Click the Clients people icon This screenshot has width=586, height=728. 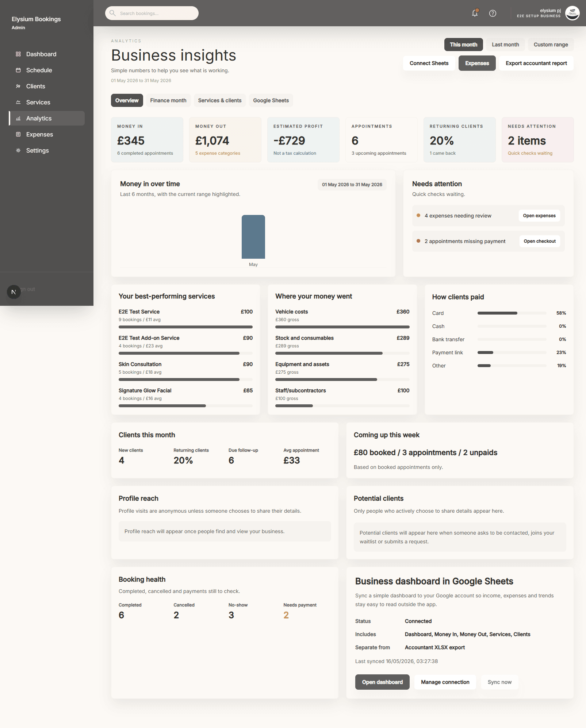point(18,86)
